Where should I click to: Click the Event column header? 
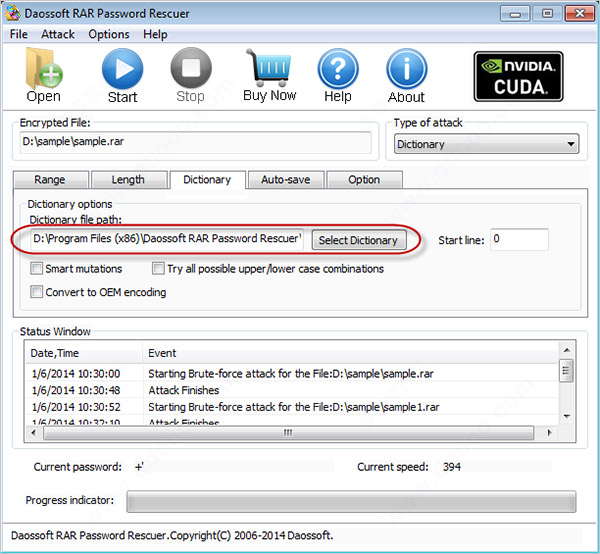[350, 353]
